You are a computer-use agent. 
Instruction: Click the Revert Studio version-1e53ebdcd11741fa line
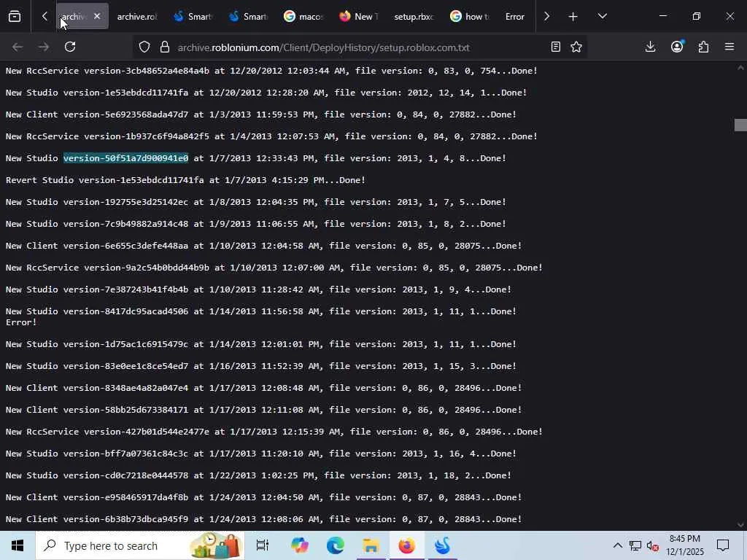pos(185,180)
